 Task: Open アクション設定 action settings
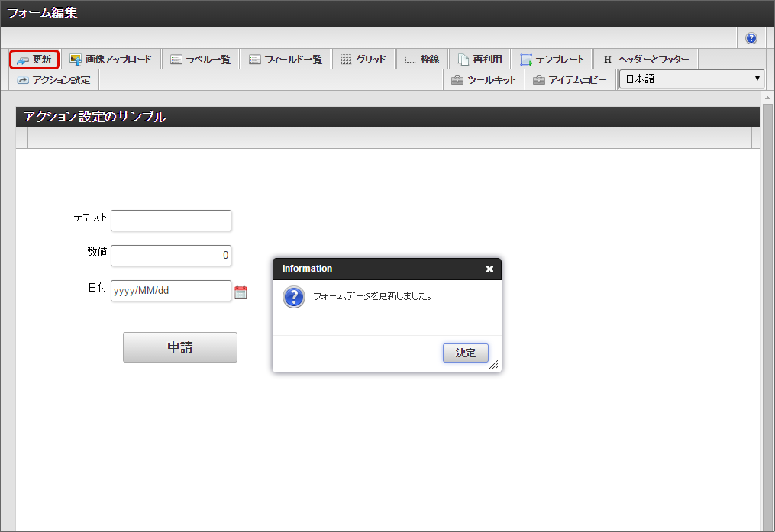point(53,79)
